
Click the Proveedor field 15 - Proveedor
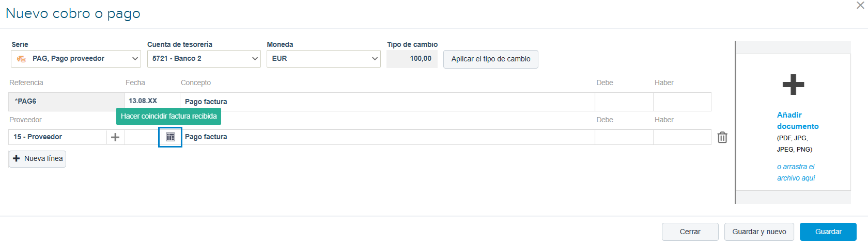(58, 137)
